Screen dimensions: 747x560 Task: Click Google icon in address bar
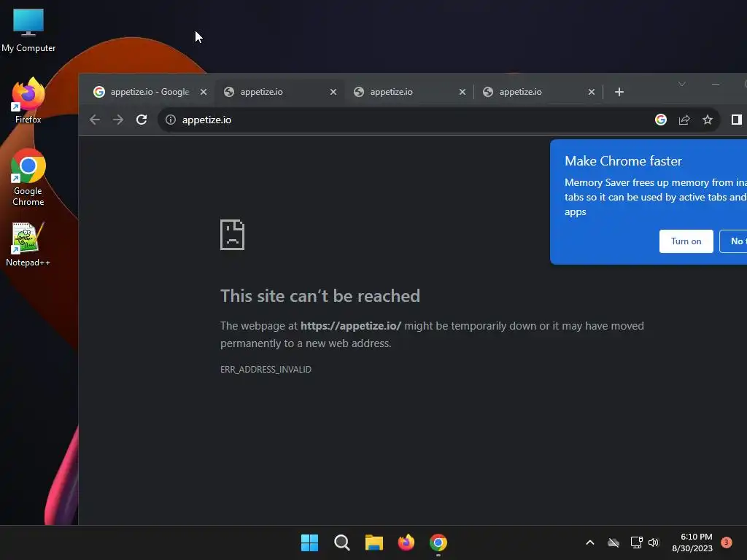tap(661, 120)
